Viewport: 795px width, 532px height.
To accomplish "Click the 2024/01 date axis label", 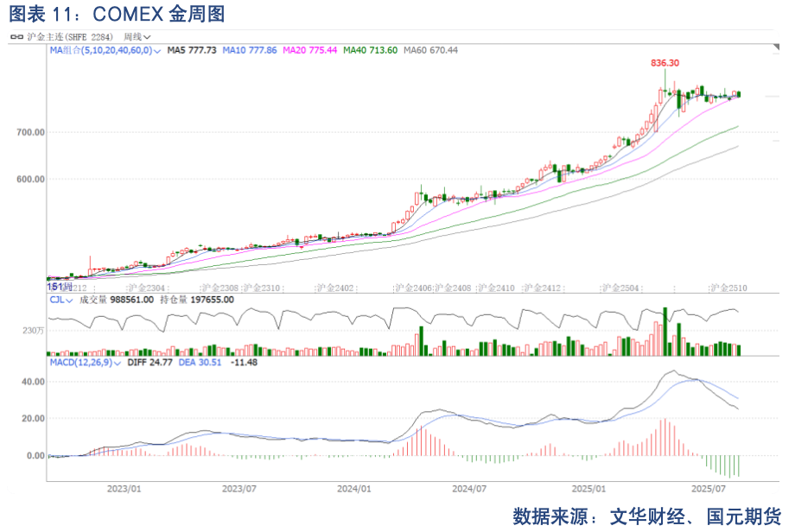I will click(353, 488).
